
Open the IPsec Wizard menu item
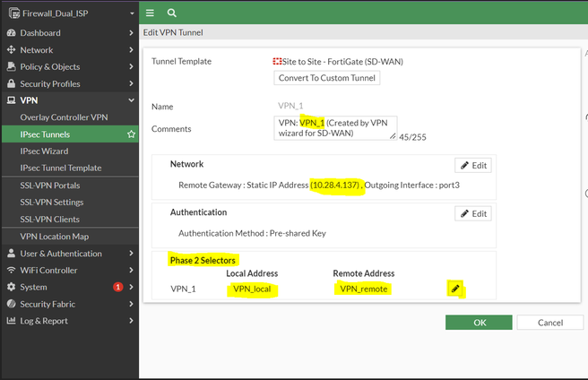(x=44, y=151)
